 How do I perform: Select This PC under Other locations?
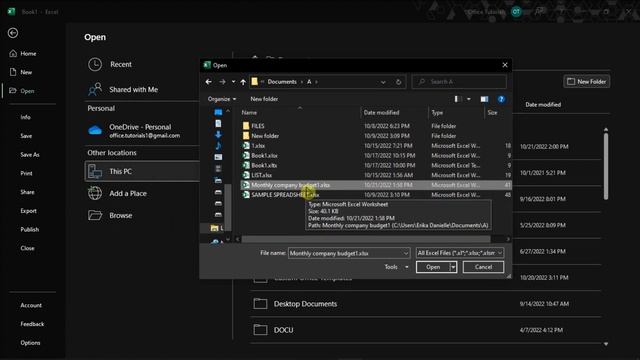(142, 171)
